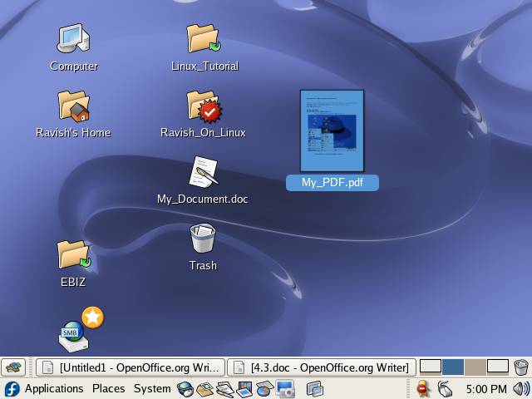Launch the email client envelope icon
Screen dimensions: 532x399
pyautogui.click(x=204, y=388)
